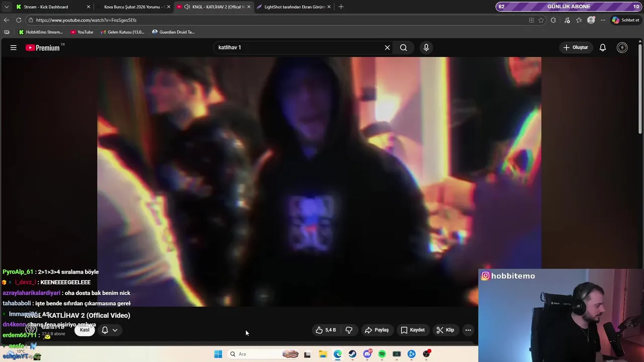Screen dimensions: 644x362
Task: Open the browser profile avatar
Action: click(x=591, y=20)
